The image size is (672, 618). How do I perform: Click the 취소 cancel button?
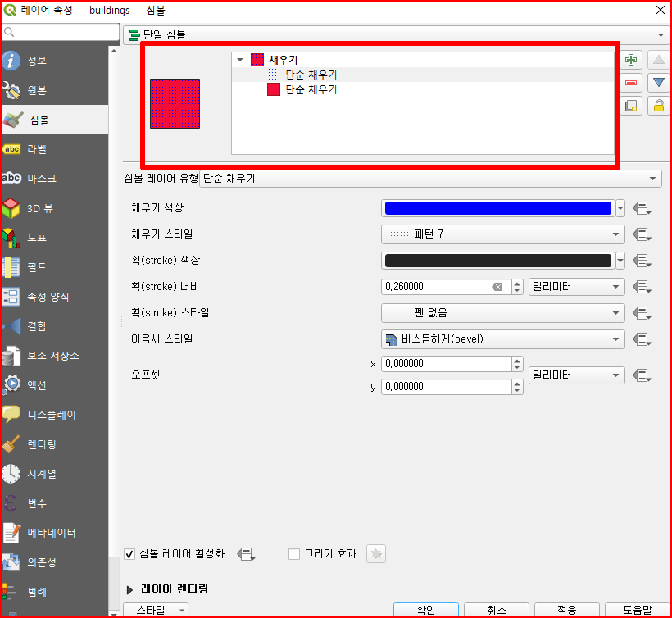497,610
